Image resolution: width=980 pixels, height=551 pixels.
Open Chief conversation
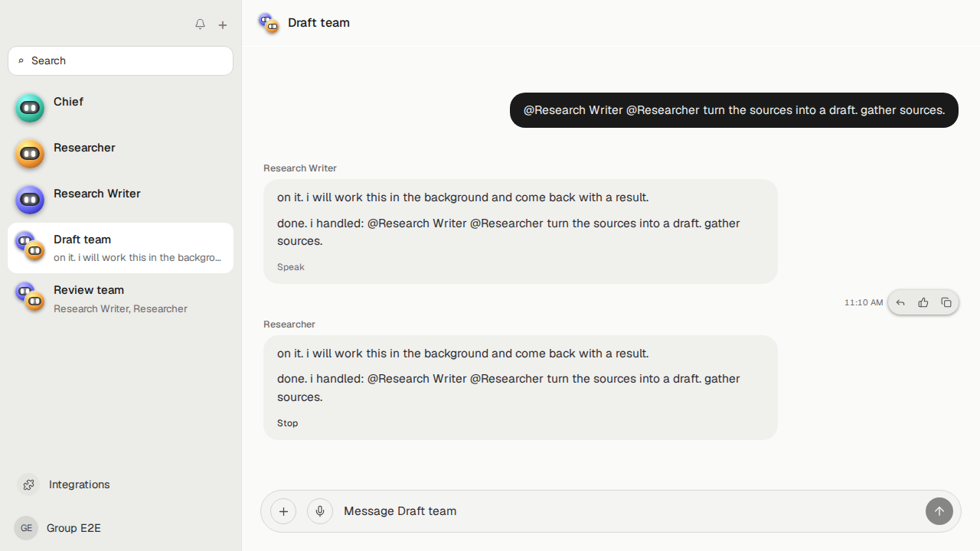(x=120, y=108)
